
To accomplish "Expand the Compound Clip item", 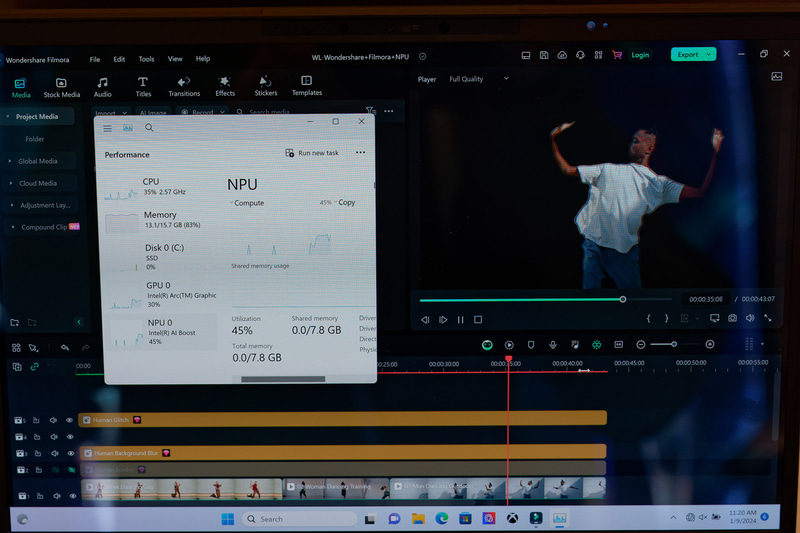I will (13, 227).
